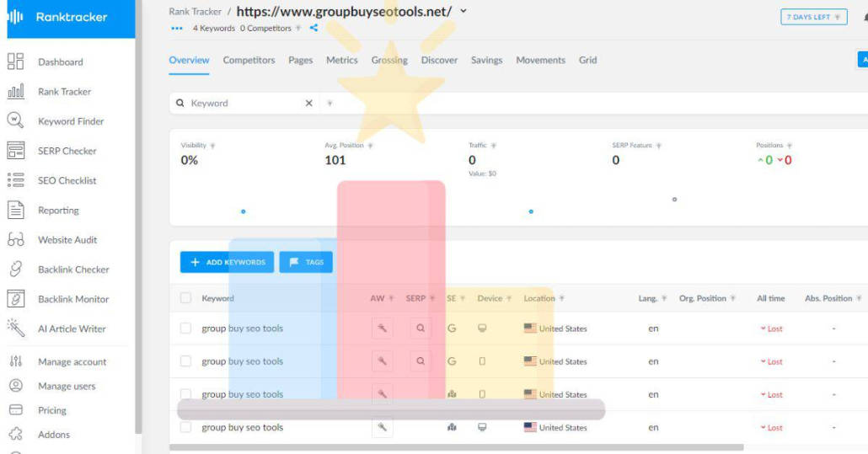Launch the AI Article Writer
The image size is (868, 454).
(x=72, y=329)
